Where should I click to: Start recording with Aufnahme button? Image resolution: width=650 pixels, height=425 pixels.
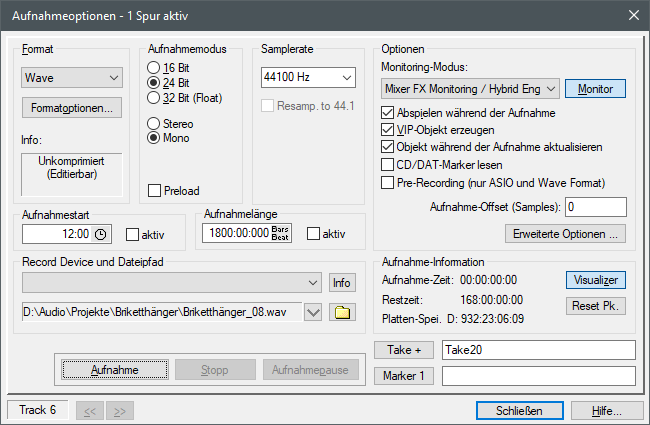pos(115,369)
